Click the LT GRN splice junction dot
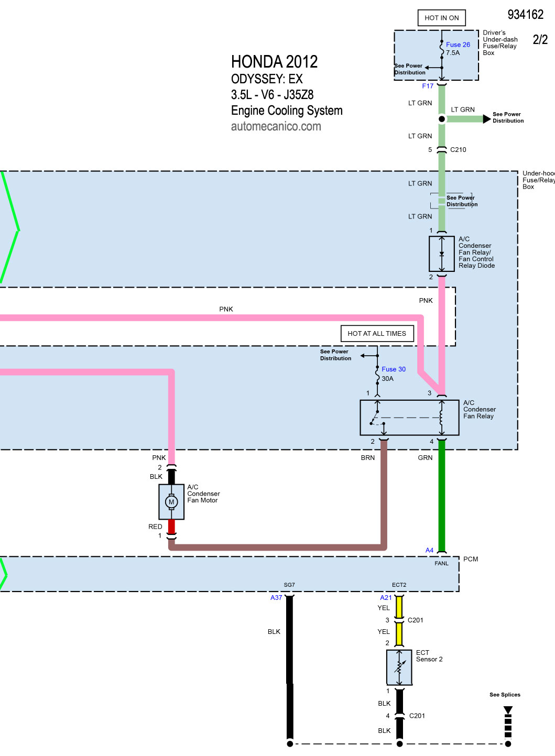Screen dimensions: 555x756 (x=442, y=119)
